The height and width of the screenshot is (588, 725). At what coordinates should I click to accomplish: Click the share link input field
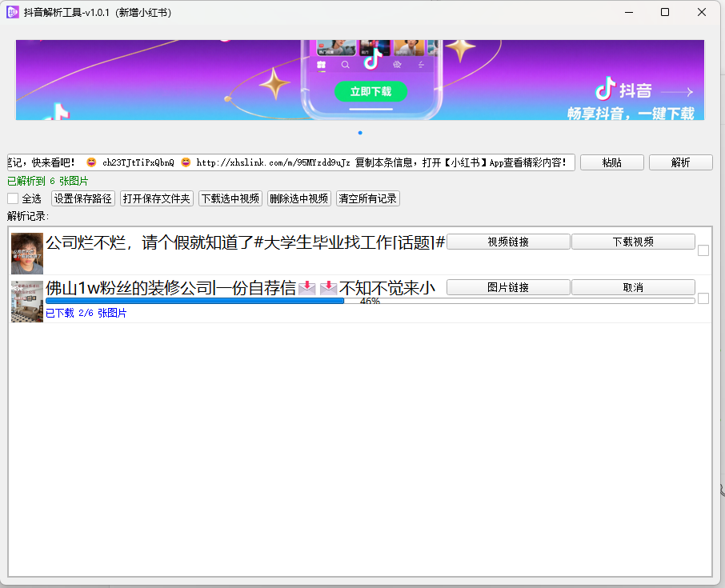(291, 162)
